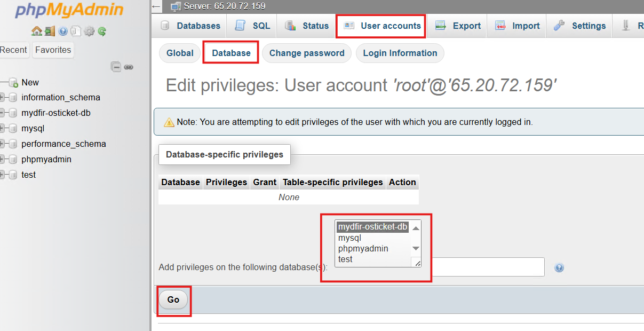Image resolution: width=644 pixels, height=331 pixels.
Task: Click the server monitor icon in breadcrumb
Action: click(176, 6)
